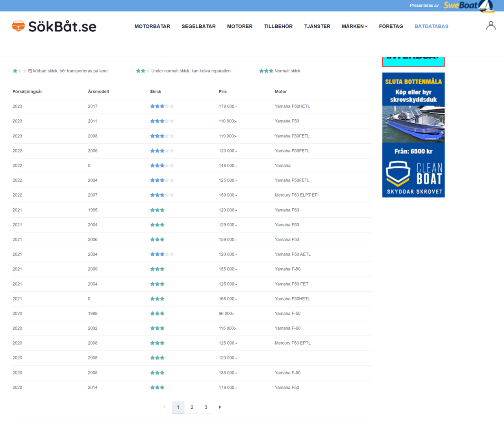Select the three-star rating for the 2017 Yamaha F50HETL

click(162, 106)
